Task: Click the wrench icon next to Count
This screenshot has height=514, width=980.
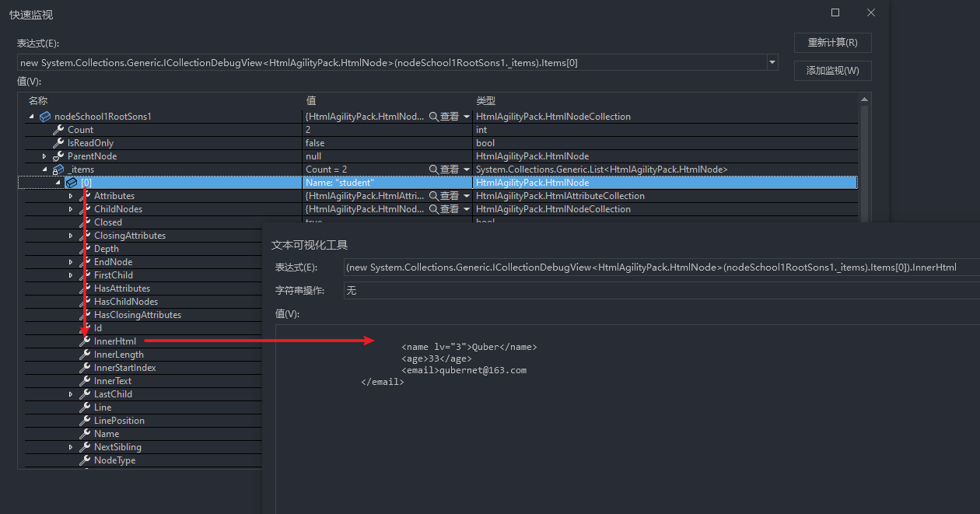Action: (58, 130)
